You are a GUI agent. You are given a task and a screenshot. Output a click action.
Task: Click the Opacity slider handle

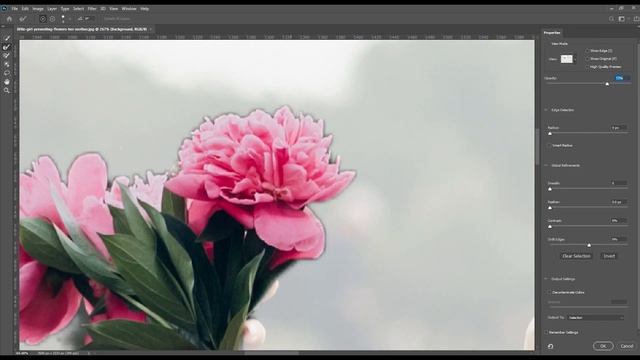(607, 84)
